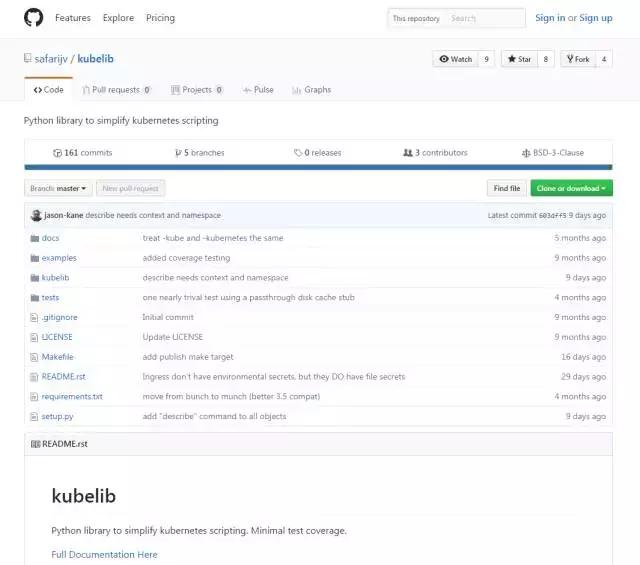Click jason-kane's avatar thumbnail

[36, 215]
